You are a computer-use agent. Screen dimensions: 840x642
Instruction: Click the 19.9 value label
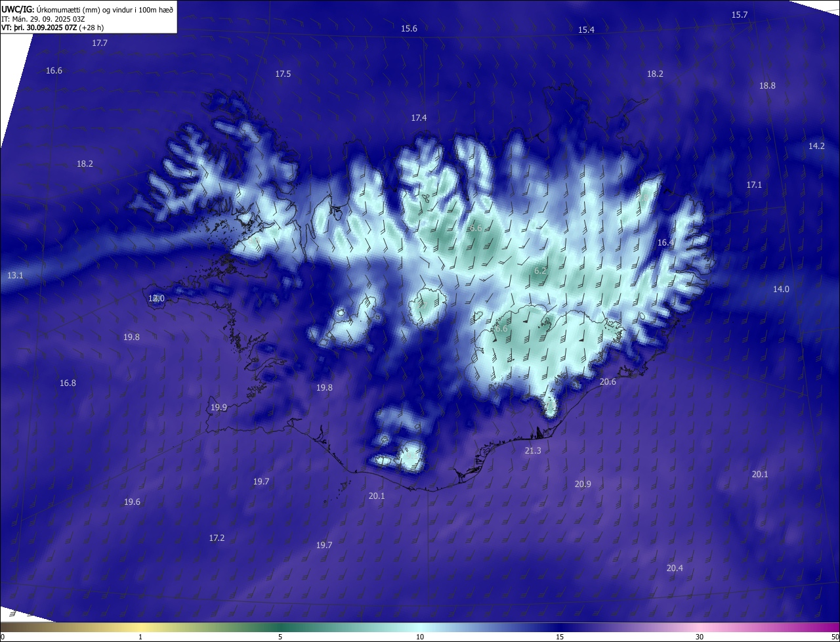[x=219, y=408]
